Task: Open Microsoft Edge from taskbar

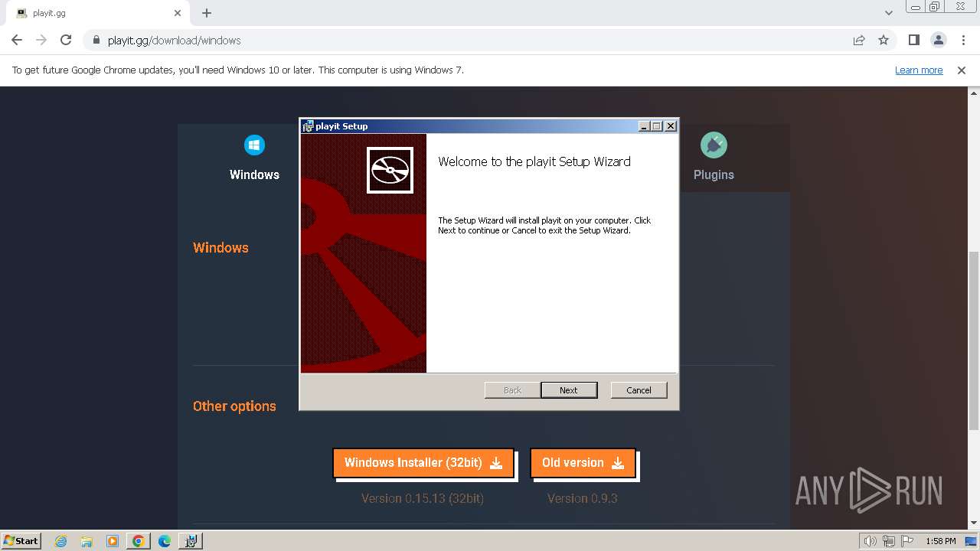Action: tap(165, 541)
